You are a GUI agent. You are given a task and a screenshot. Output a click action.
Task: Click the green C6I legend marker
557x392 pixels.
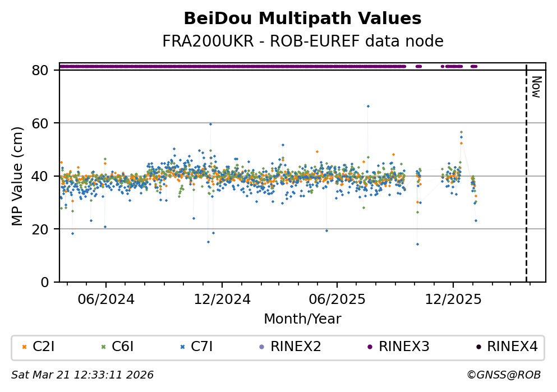pos(103,347)
